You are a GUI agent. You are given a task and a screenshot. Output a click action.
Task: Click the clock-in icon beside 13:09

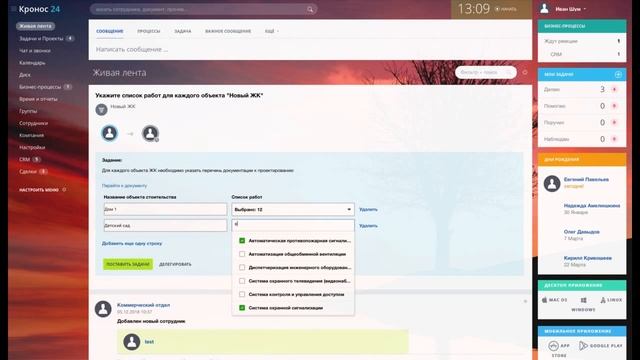tap(497, 9)
